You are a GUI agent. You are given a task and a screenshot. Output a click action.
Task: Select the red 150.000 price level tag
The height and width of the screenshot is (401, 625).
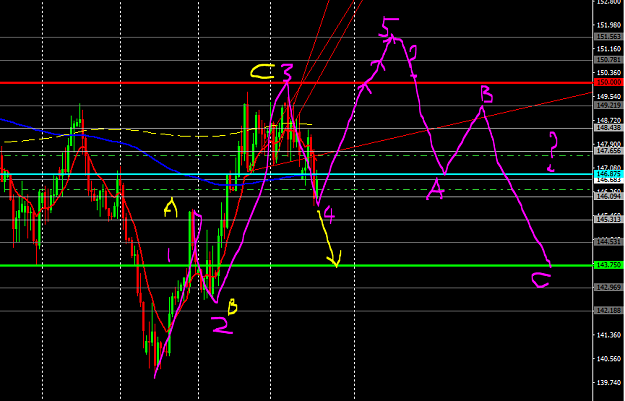tap(608, 82)
